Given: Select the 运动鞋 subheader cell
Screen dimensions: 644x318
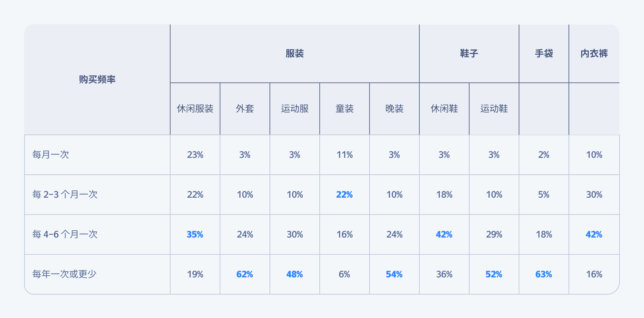Looking at the screenshot, I should pos(494,109).
